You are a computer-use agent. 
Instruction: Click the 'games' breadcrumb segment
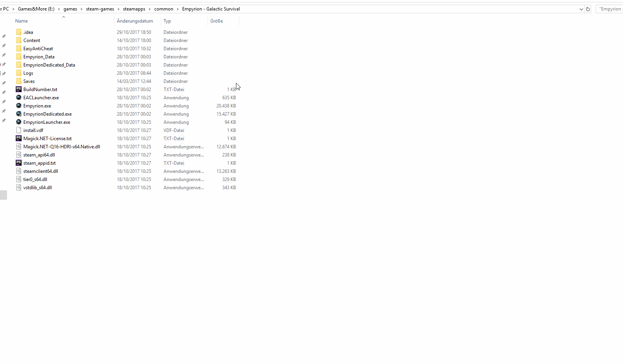[70, 9]
